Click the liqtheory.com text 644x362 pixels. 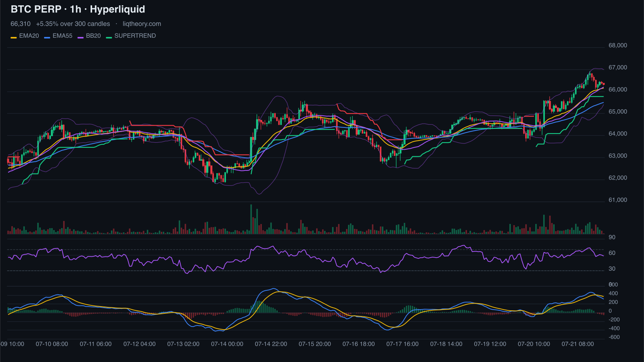[142, 24]
